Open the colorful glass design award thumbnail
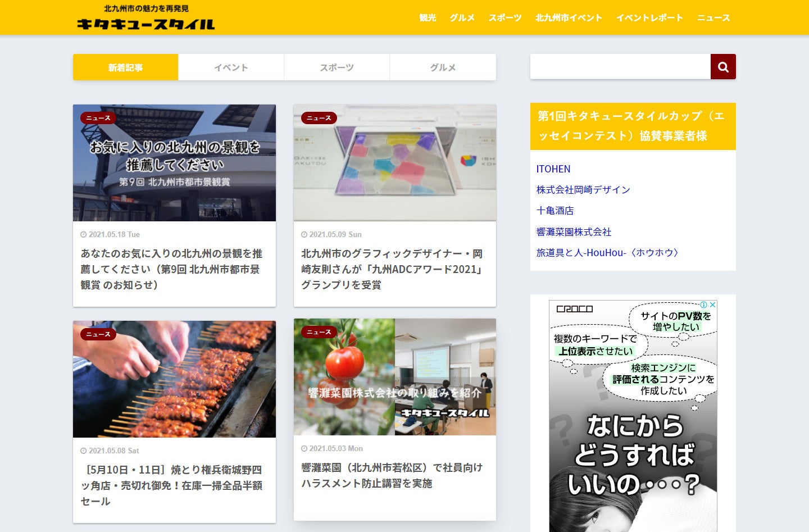Viewport: 809px width, 532px height. [x=394, y=163]
